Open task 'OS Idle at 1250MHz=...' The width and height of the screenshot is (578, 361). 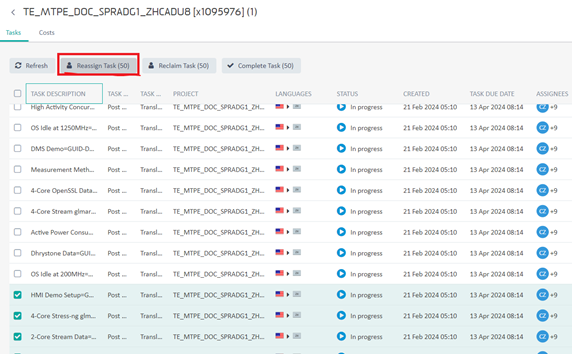click(x=64, y=128)
